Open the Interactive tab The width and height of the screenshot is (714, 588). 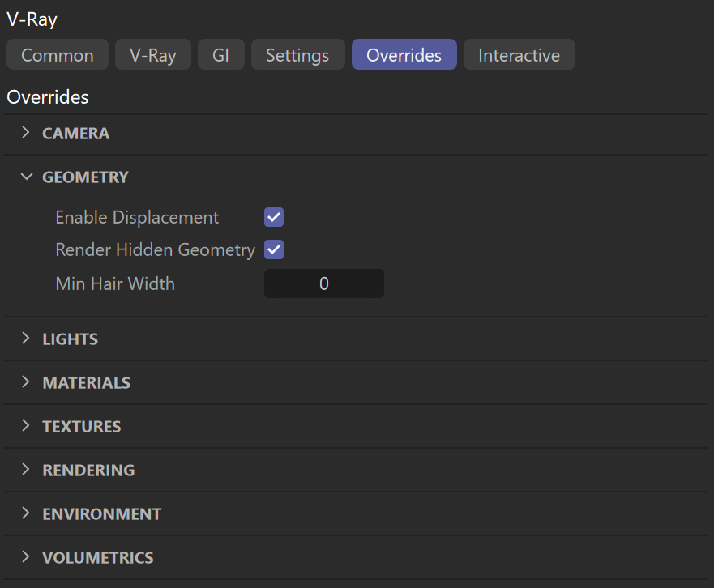519,54
